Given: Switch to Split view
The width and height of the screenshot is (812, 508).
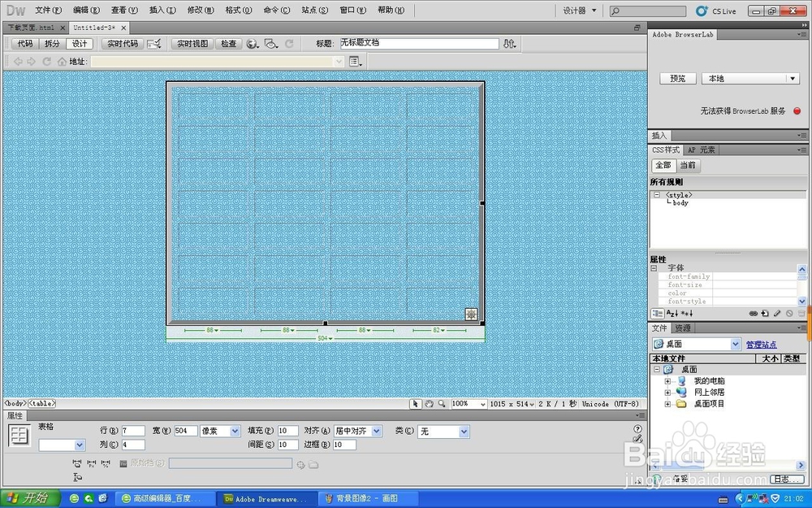Looking at the screenshot, I should (52, 44).
